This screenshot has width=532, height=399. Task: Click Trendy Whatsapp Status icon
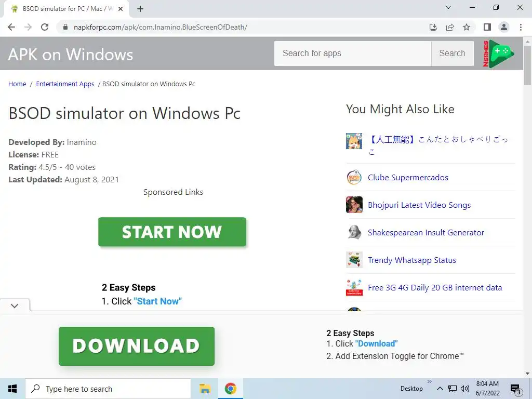[x=354, y=260]
